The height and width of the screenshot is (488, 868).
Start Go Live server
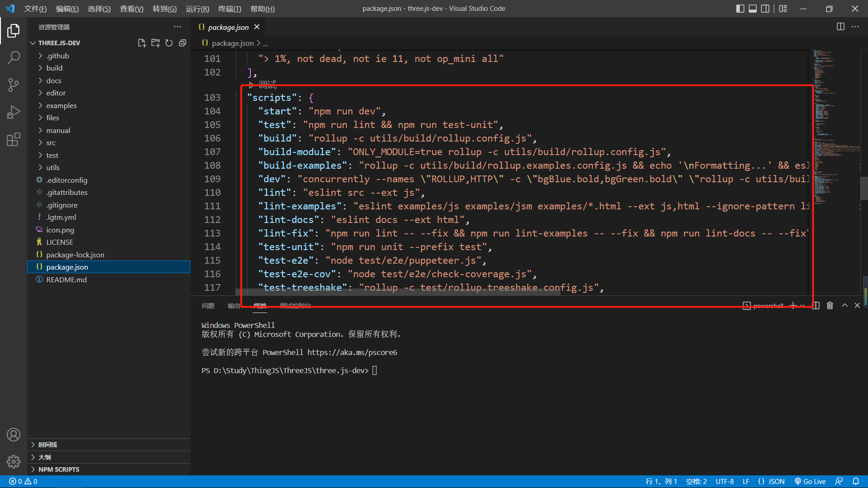click(810, 482)
